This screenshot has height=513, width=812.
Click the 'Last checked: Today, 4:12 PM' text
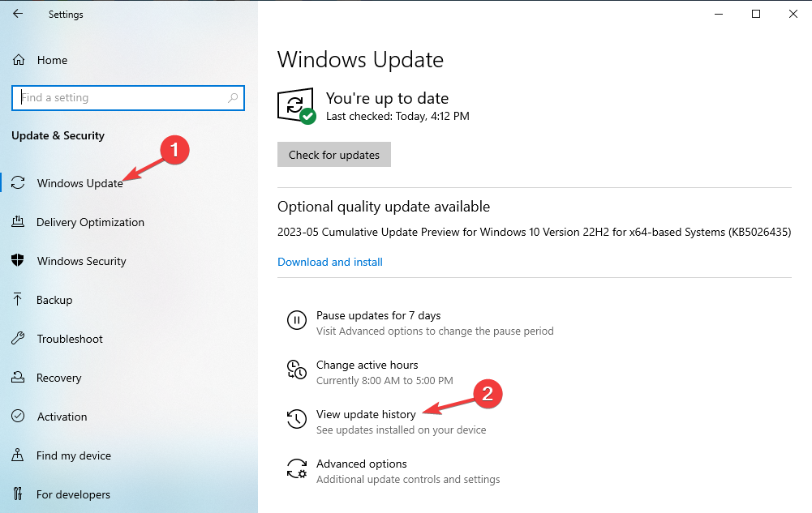pos(397,116)
